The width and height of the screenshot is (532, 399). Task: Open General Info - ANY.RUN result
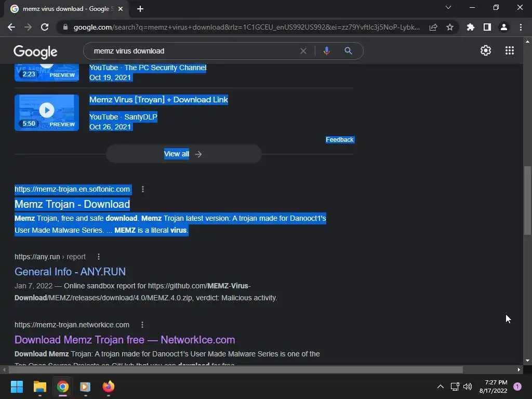click(x=70, y=272)
